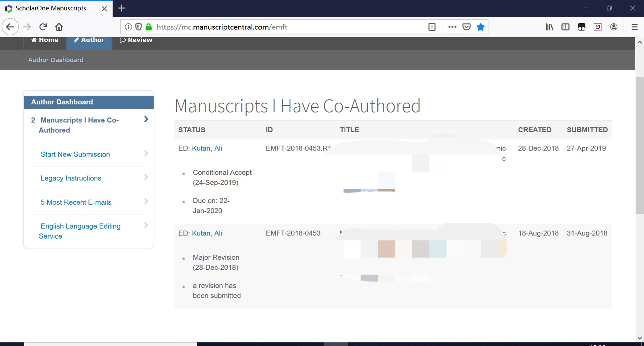Open Legacy Instructions link

71,178
